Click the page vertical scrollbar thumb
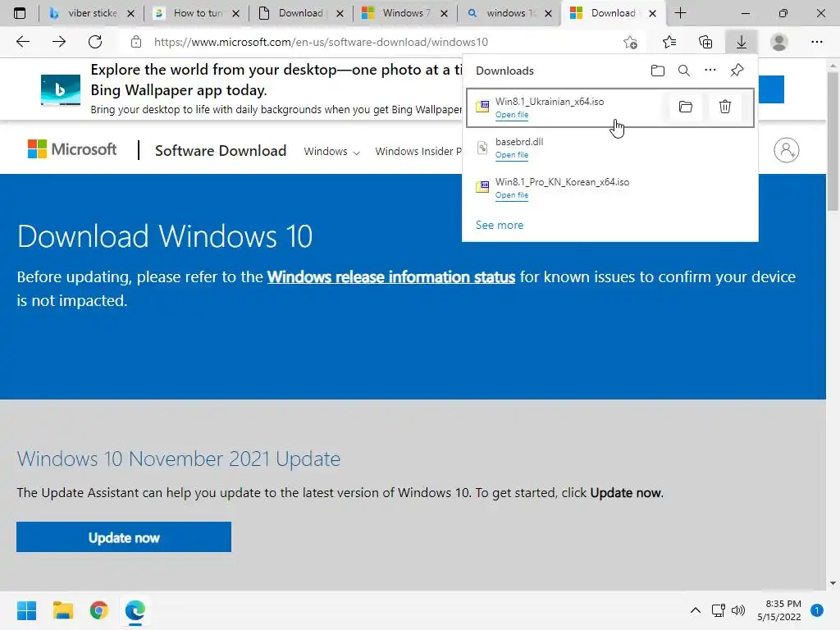The height and width of the screenshot is (630, 840). [x=833, y=141]
